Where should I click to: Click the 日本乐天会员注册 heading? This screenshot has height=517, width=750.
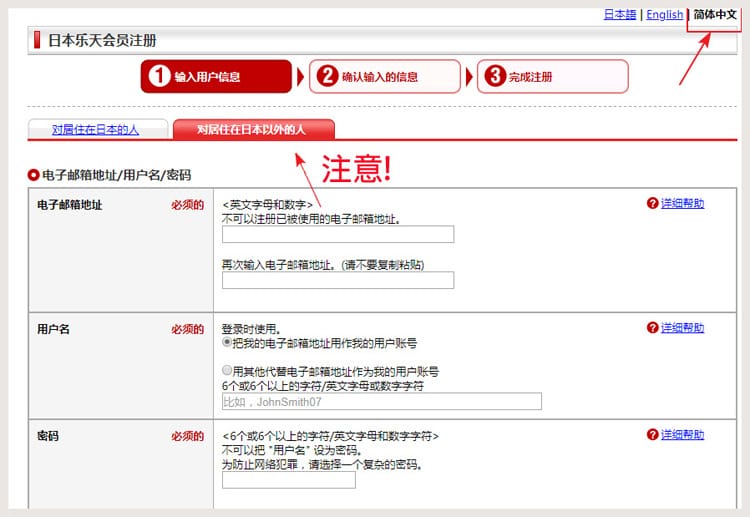[102, 40]
